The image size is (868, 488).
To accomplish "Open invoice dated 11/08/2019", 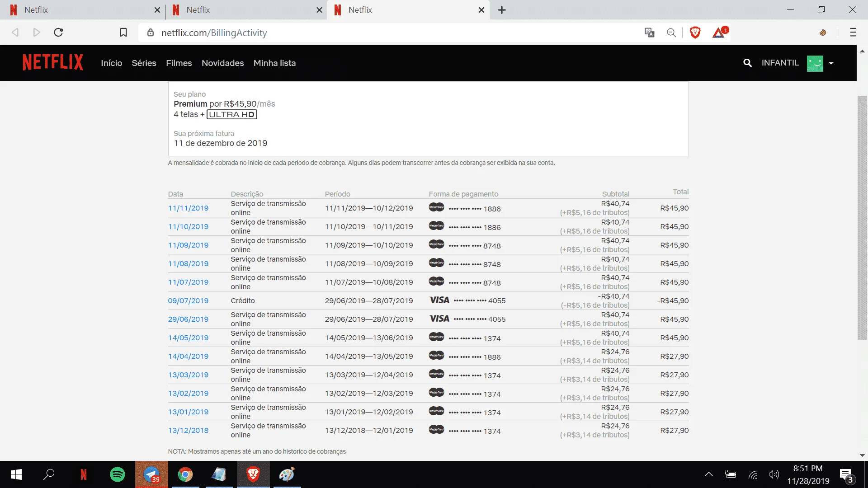I will click(188, 264).
